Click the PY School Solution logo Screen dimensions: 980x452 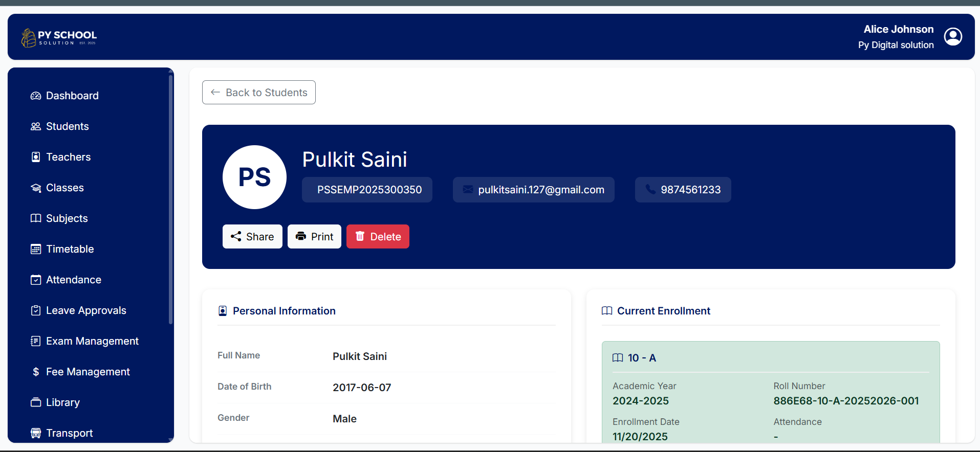pos(59,37)
